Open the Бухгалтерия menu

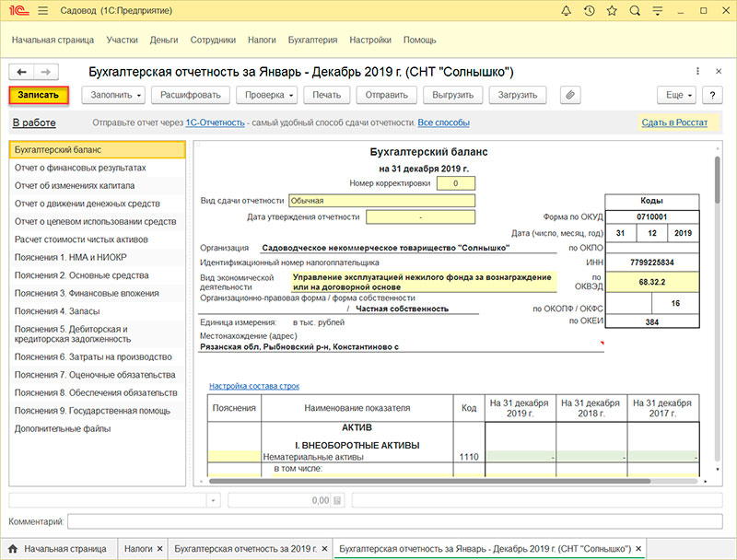[x=312, y=40]
